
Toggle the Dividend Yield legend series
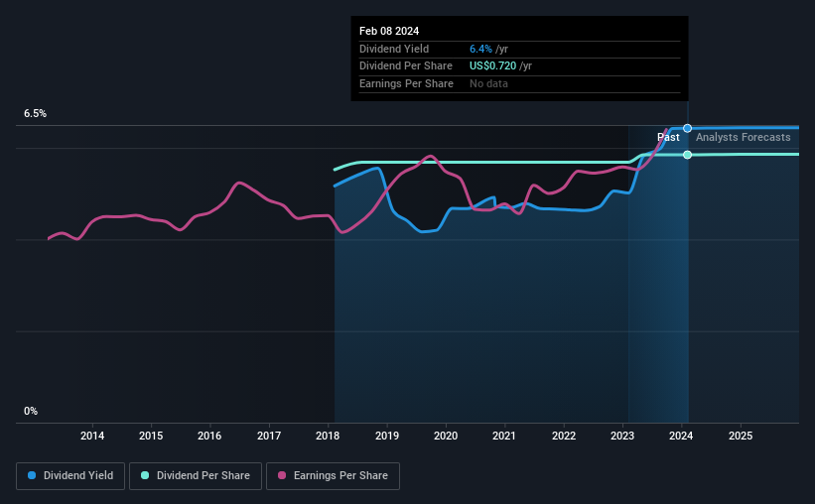[70, 476]
